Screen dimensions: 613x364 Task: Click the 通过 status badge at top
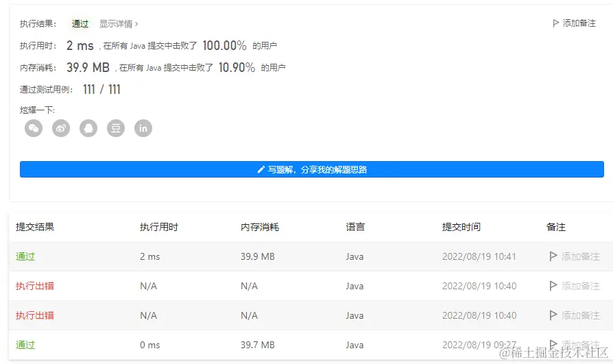pos(80,24)
